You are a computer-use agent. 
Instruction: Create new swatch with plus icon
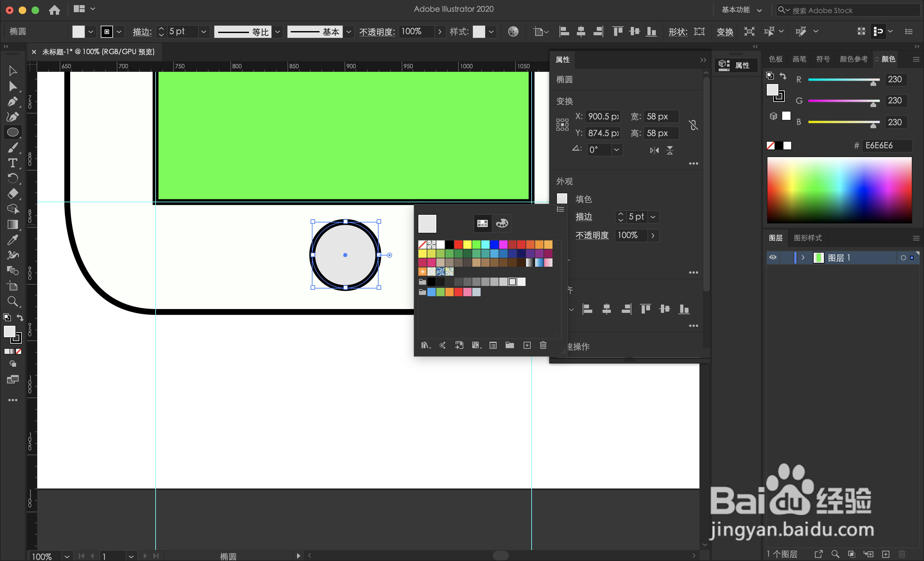tap(527, 345)
